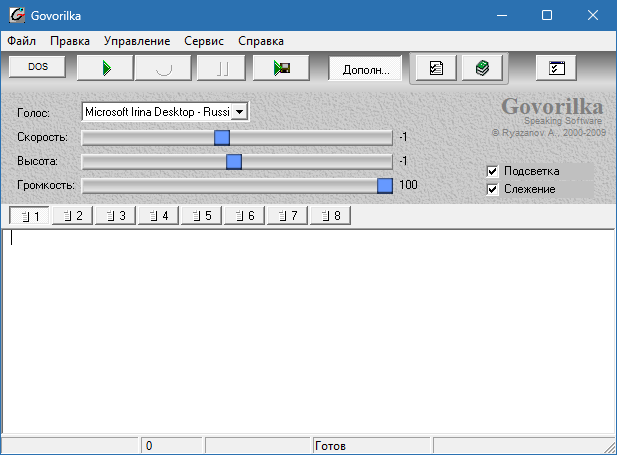Click the Скорость slider thumb
Viewport: 617px width, 455px height.
[x=222, y=138]
